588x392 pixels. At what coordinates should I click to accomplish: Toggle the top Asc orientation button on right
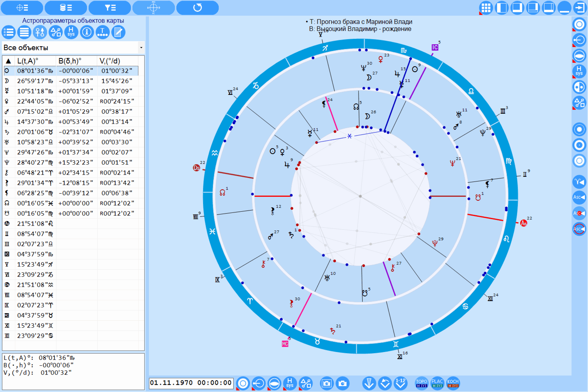click(x=579, y=197)
